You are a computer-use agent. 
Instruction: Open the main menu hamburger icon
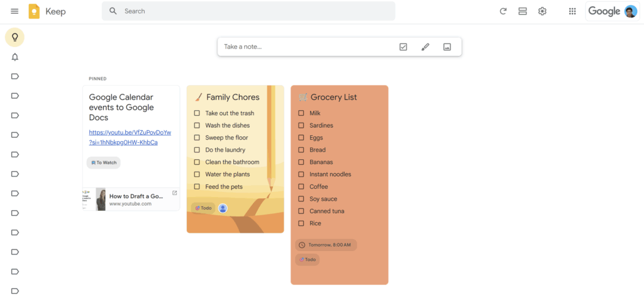14,11
